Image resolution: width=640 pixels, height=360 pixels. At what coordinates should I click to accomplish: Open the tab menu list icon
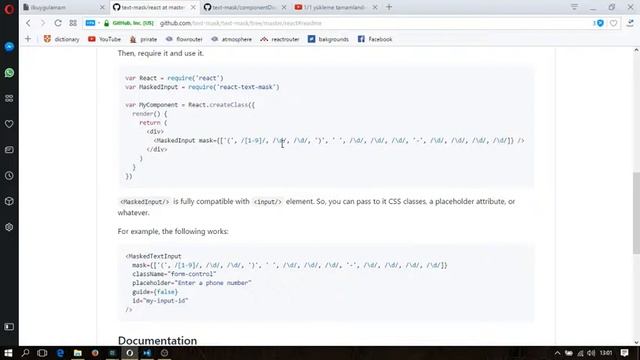(x=574, y=7)
